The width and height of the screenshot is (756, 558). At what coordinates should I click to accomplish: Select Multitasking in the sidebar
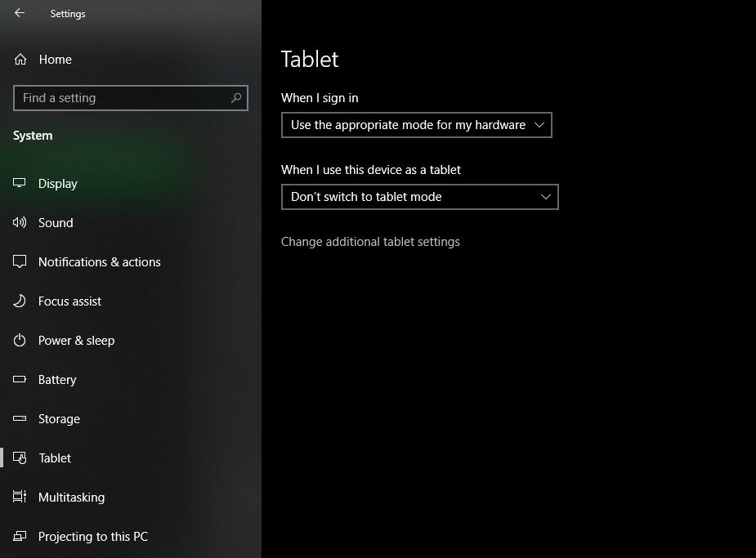pos(72,497)
